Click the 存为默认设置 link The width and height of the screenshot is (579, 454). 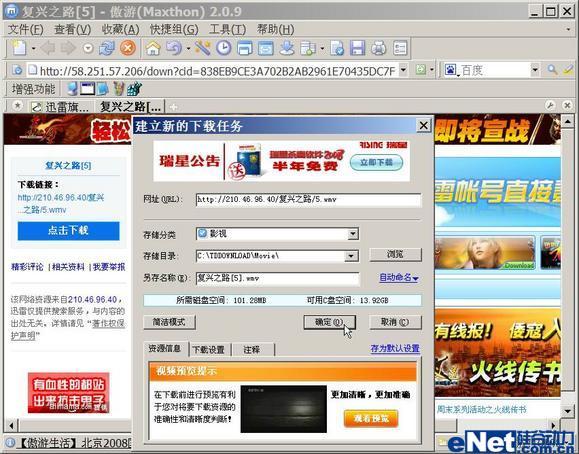(x=395, y=348)
